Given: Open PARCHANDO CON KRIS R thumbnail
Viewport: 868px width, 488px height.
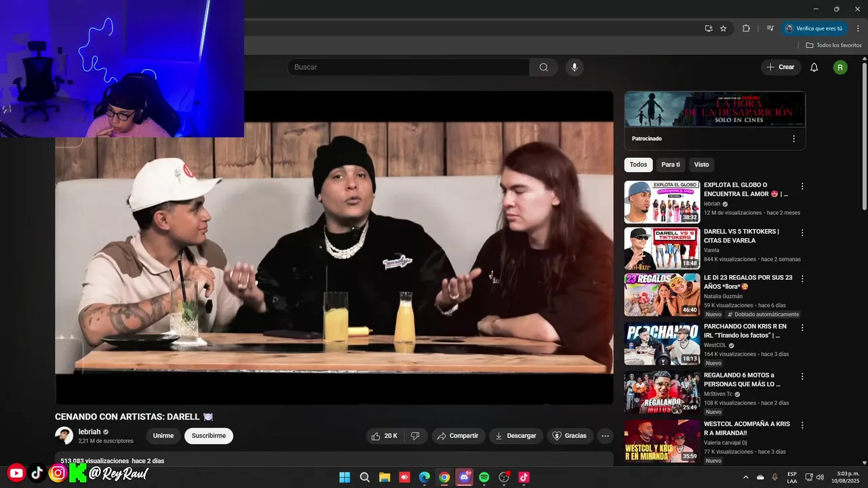Looking at the screenshot, I should [662, 344].
